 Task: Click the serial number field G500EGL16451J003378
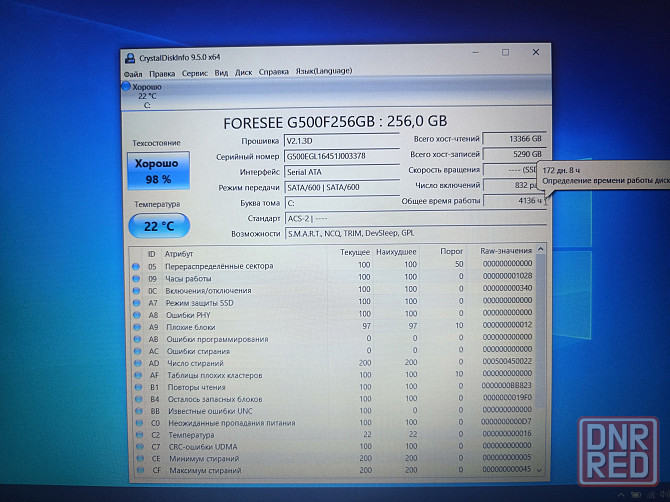[341, 156]
